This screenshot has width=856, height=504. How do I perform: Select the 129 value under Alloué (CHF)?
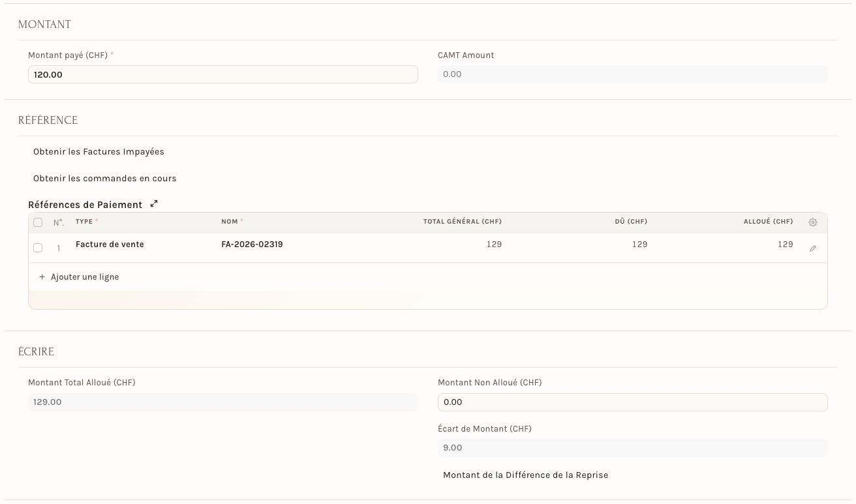click(786, 245)
